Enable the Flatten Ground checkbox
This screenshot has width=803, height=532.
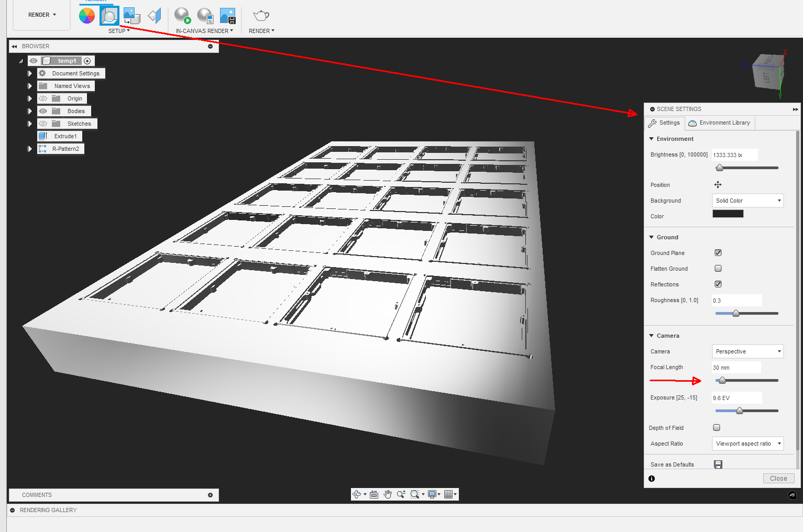(718, 268)
